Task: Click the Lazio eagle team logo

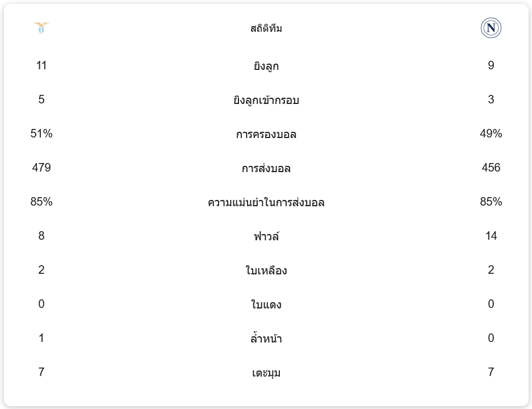Action: pos(41,28)
